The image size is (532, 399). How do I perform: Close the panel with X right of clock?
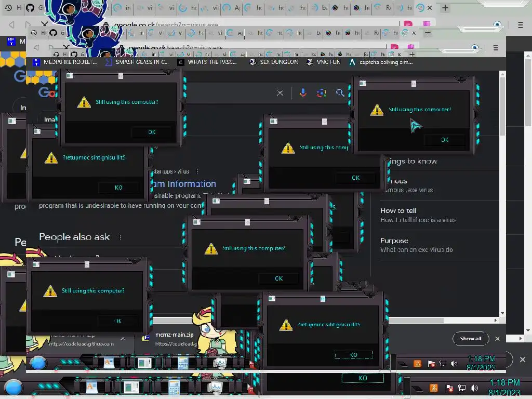(523, 360)
